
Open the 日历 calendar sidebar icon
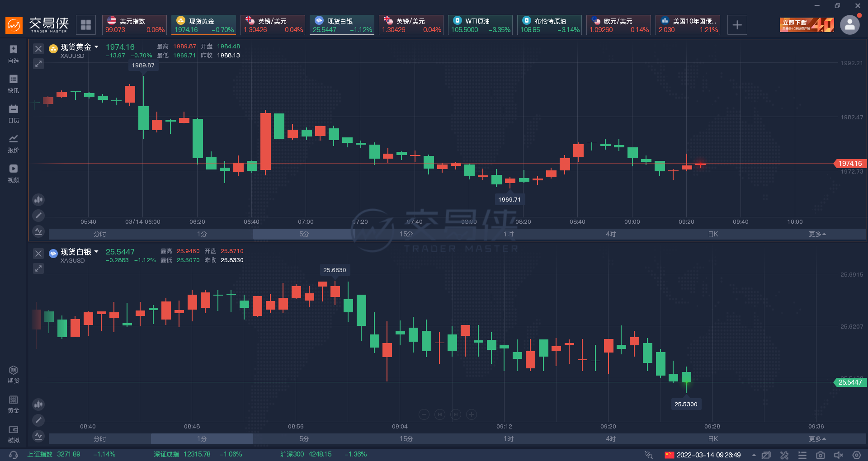(x=14, y=113)
